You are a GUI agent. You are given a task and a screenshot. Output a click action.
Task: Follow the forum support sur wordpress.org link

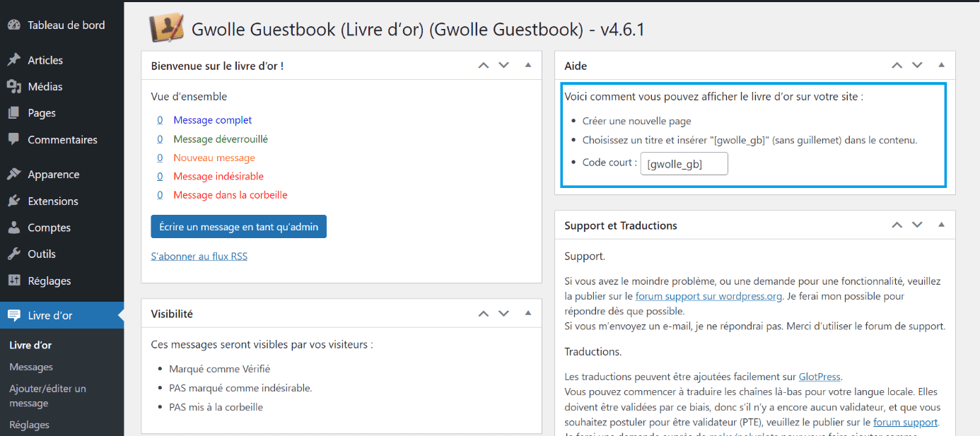708,296
